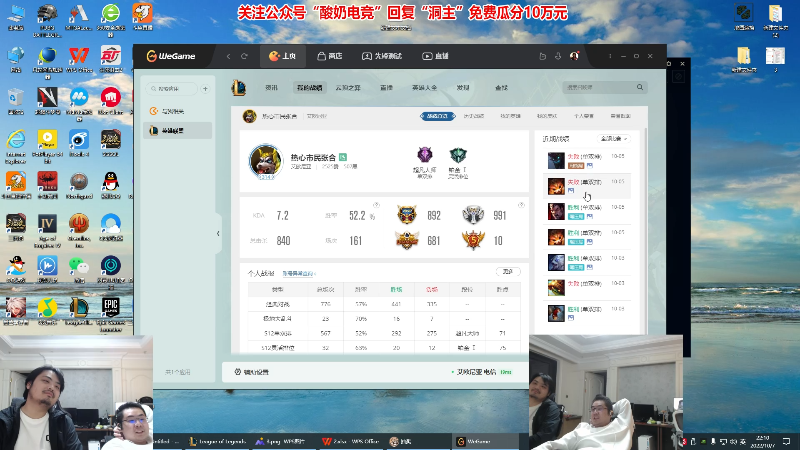Open the last recent match in list

pos(587,313)
